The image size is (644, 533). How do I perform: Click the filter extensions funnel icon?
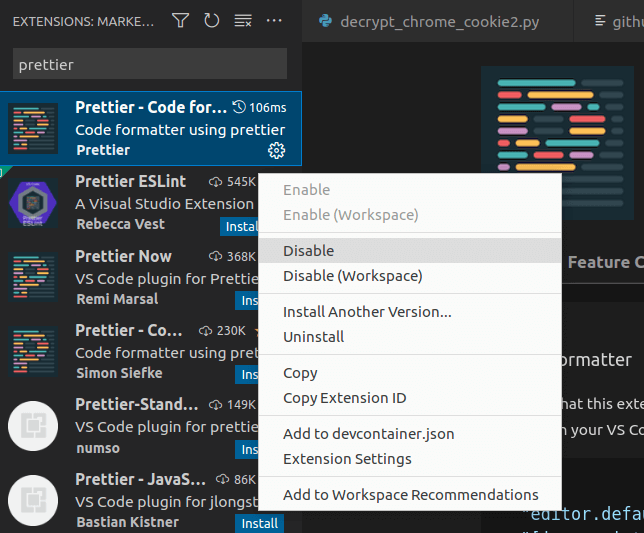(180, 20)
